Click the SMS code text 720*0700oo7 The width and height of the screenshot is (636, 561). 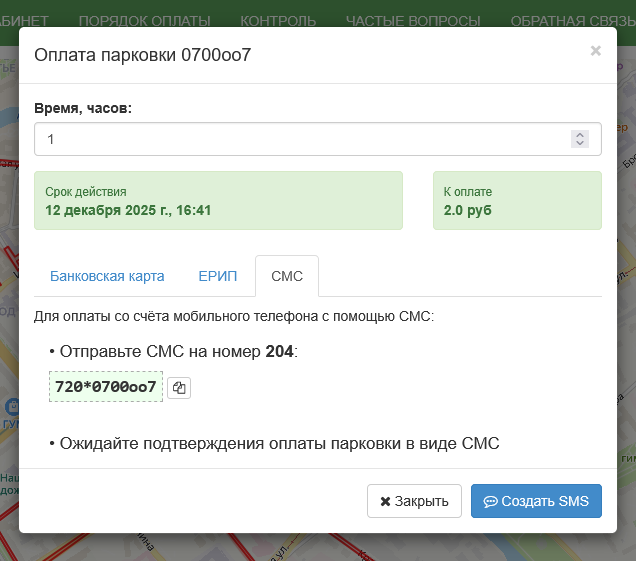coord(106,386)
